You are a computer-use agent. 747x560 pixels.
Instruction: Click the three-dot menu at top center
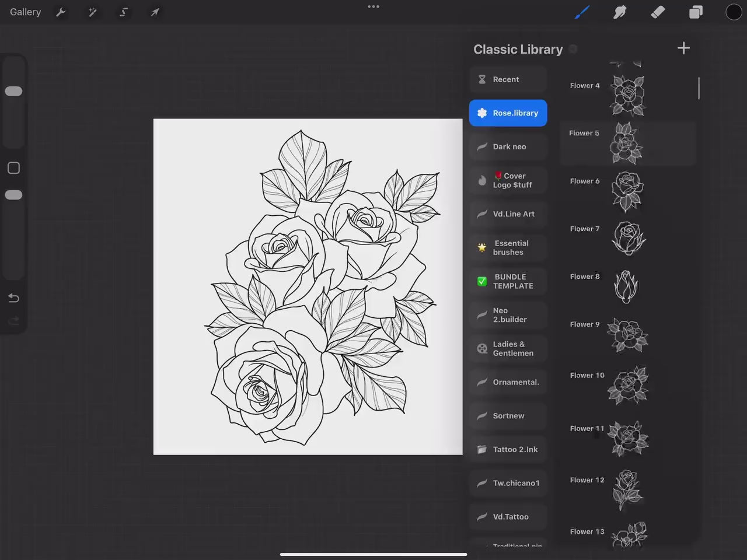coord(373,7)
